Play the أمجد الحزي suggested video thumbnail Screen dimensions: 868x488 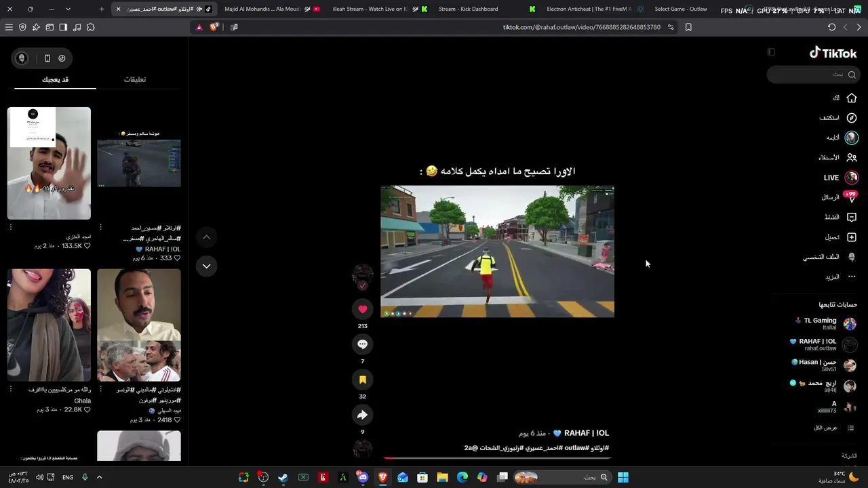click(x=49, y=163)
